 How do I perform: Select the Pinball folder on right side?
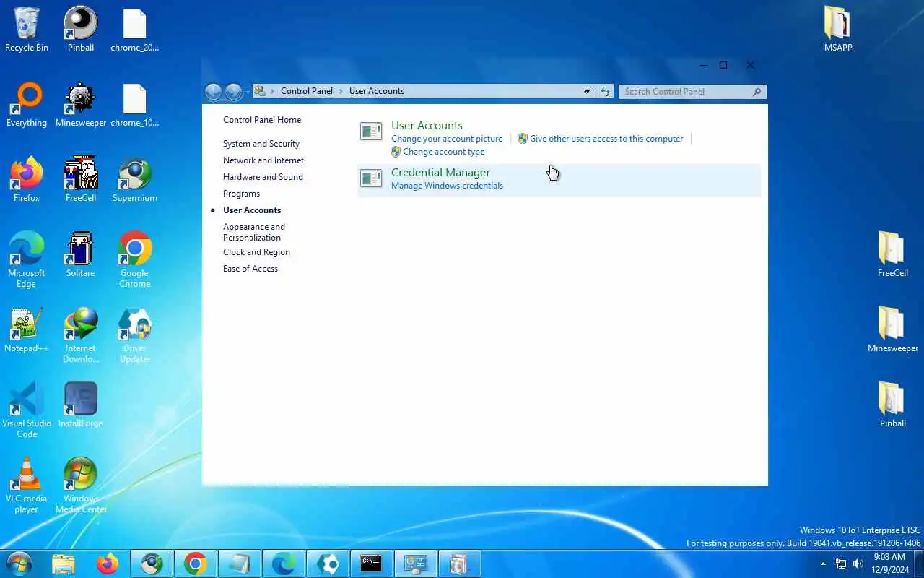point(893,405)
